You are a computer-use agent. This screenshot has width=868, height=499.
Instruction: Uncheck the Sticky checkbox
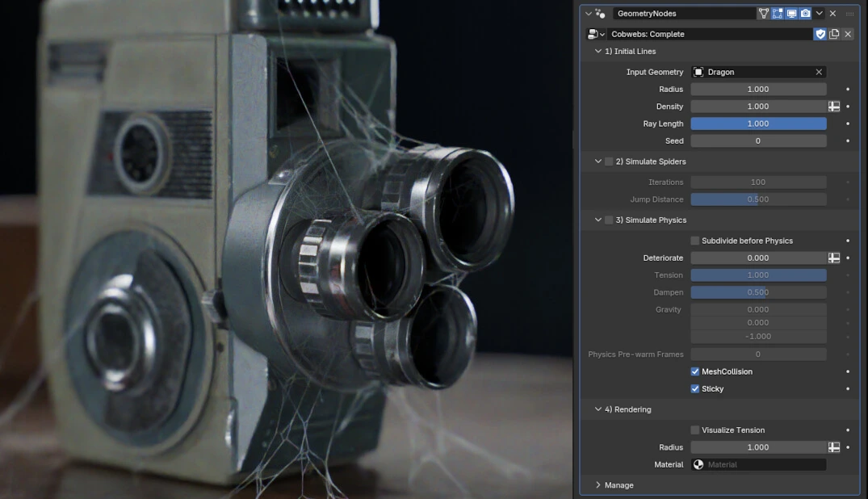(694, 389)
